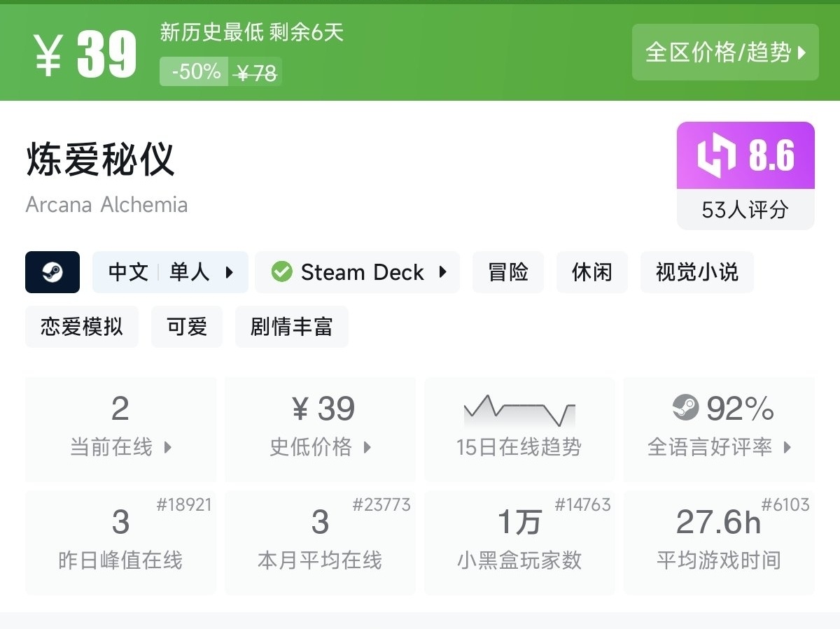Expand Steam Deck compatibility details arrow

tap(442, 272)
